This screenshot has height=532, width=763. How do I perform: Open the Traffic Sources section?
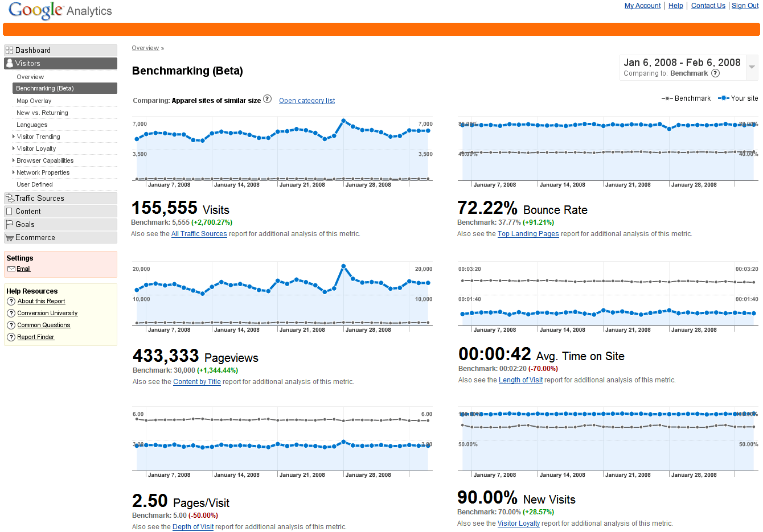[60, 199]
